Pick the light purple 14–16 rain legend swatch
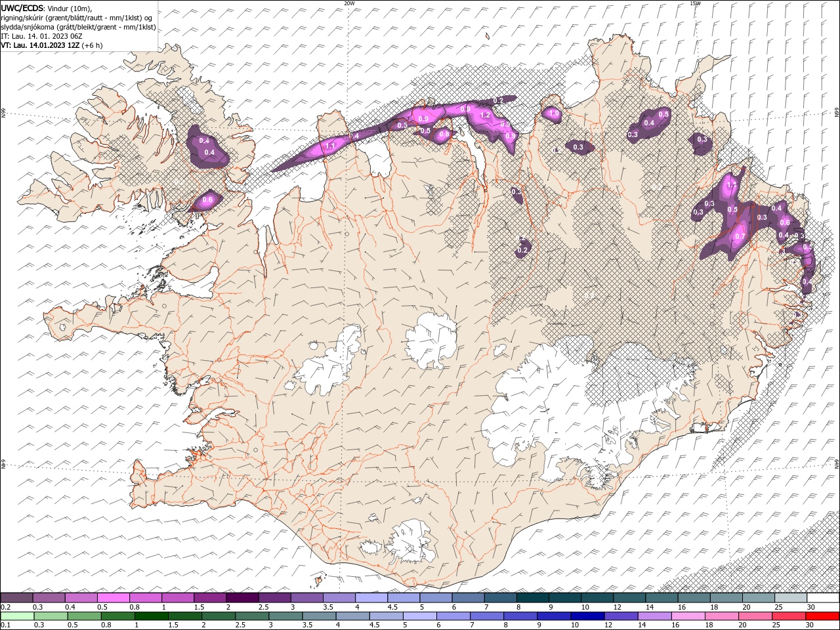The height and width of the screenshot is (630, 840). pyautogui.click(x=654, y=616)
